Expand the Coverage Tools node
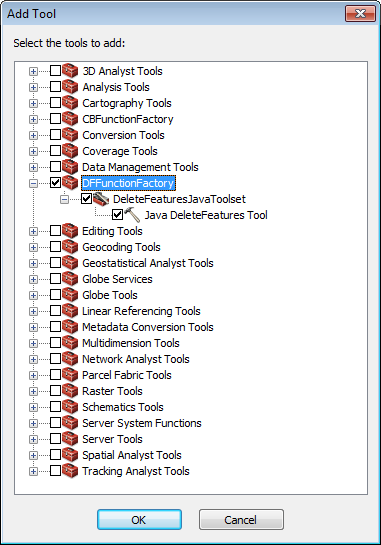 click(33, 151)
